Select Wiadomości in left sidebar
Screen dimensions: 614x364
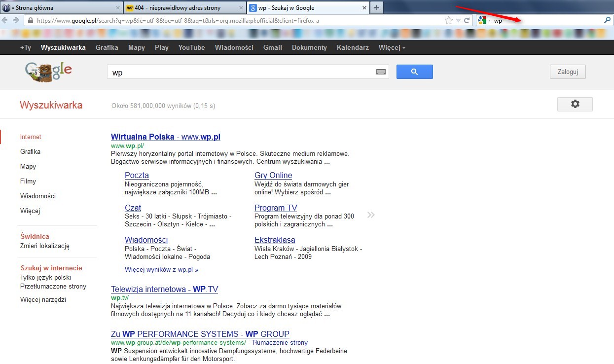tap(38, 196)
